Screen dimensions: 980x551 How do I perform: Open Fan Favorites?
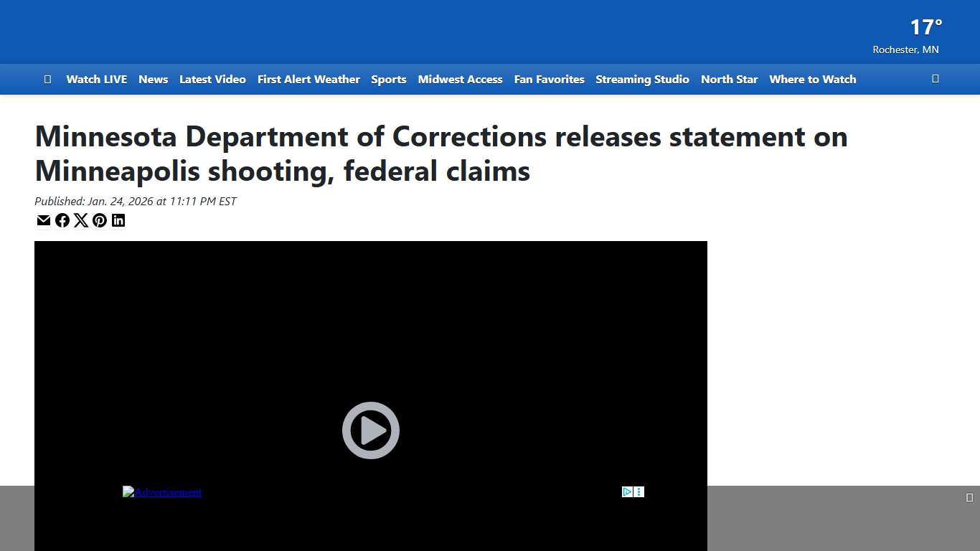tap(549, 79)
